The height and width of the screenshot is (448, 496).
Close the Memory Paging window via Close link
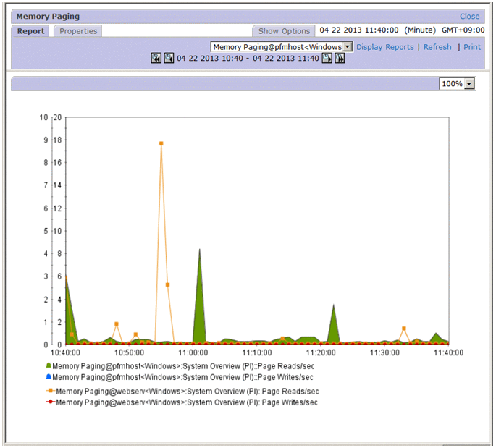[469, 16]
